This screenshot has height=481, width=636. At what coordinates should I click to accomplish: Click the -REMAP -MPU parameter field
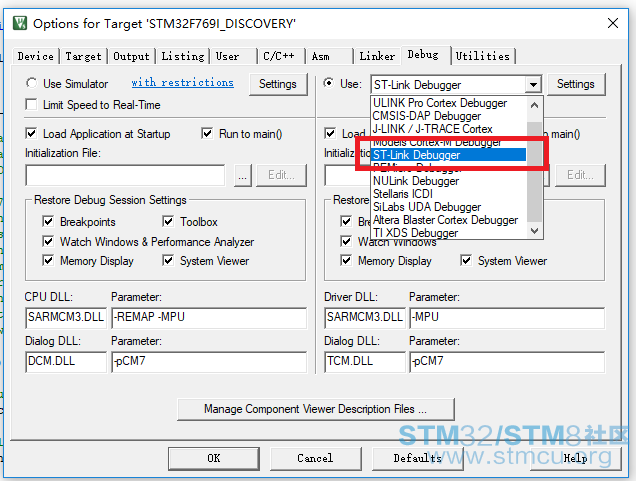[209, 317]
